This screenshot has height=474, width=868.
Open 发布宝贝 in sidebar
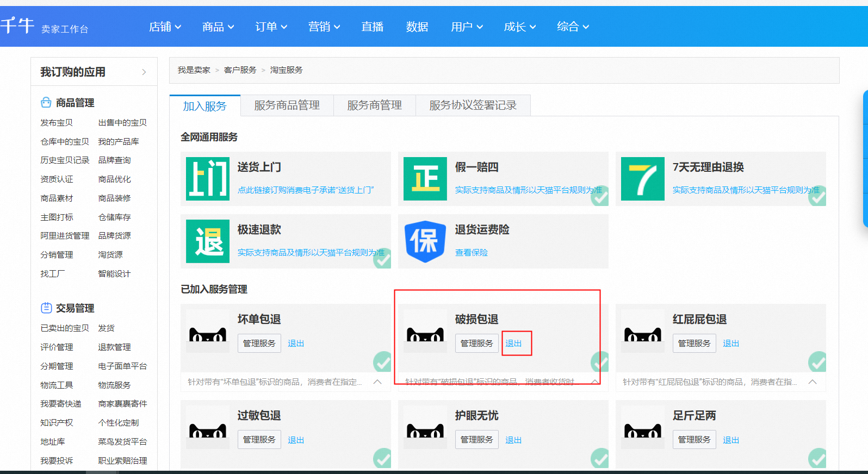coord(57,123)
